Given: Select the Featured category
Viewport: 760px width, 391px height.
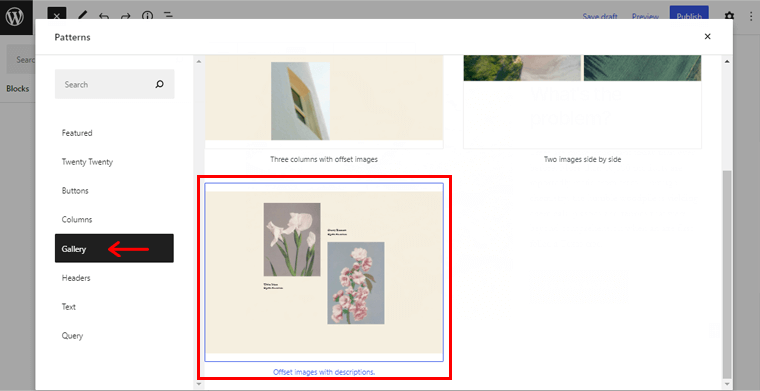Looking at the screenshot, I should (77, 133).
